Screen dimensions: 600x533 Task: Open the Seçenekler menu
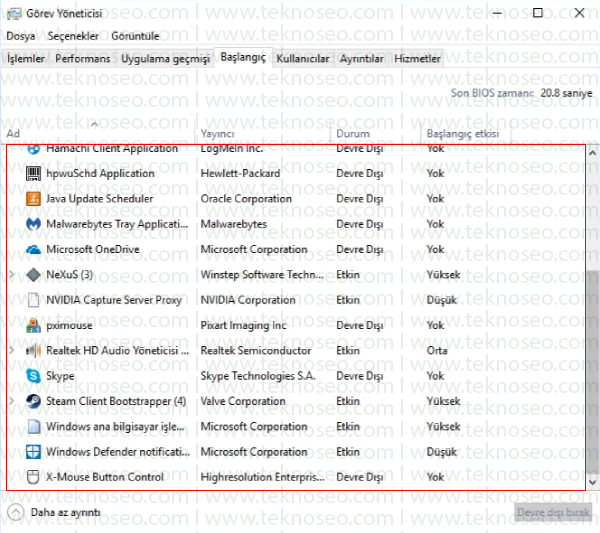point(73,36)
